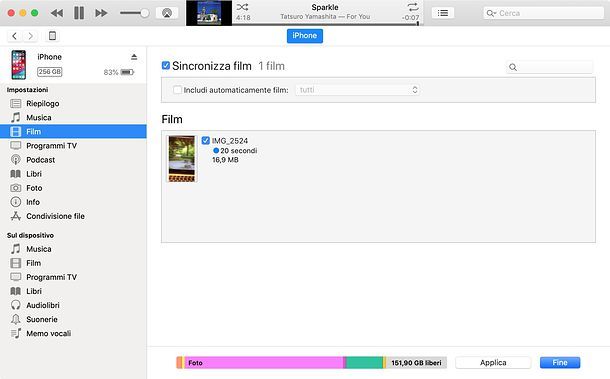
Task: Toggle repeat playback icon
Action: pos(412,7)
